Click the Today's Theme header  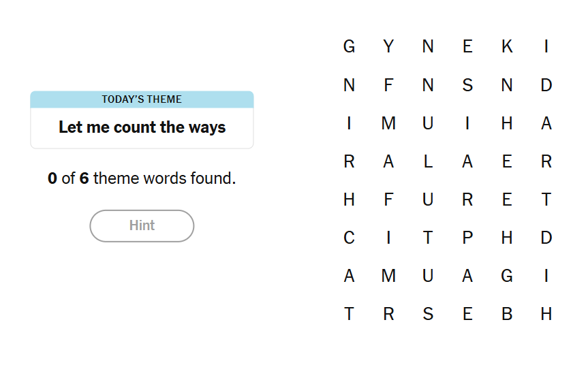[x=142, y=99]
